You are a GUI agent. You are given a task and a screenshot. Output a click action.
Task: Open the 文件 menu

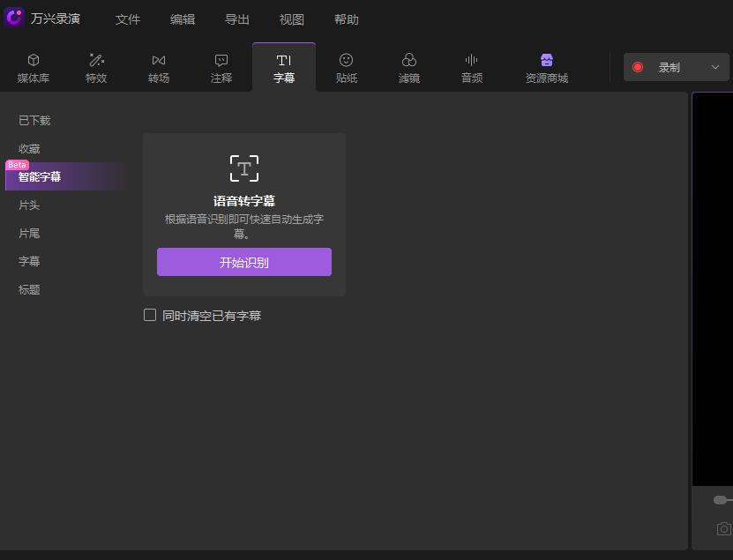pos(128,19)
